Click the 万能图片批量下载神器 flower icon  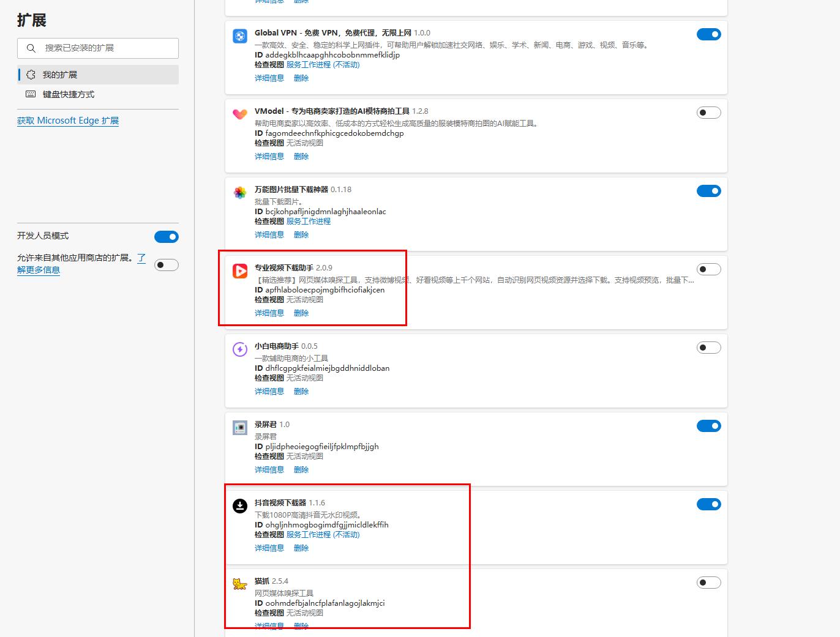pyautogui.click(x=240, y=193)
